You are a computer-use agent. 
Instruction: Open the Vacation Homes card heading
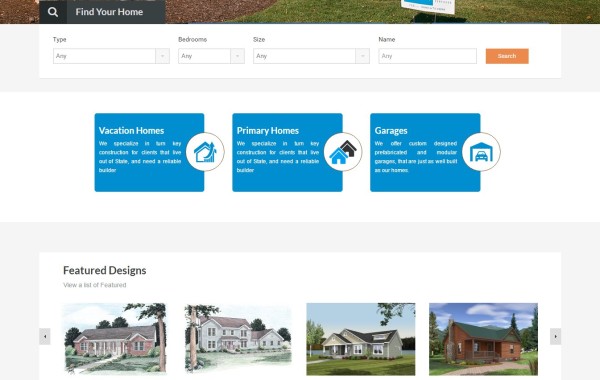131,130
